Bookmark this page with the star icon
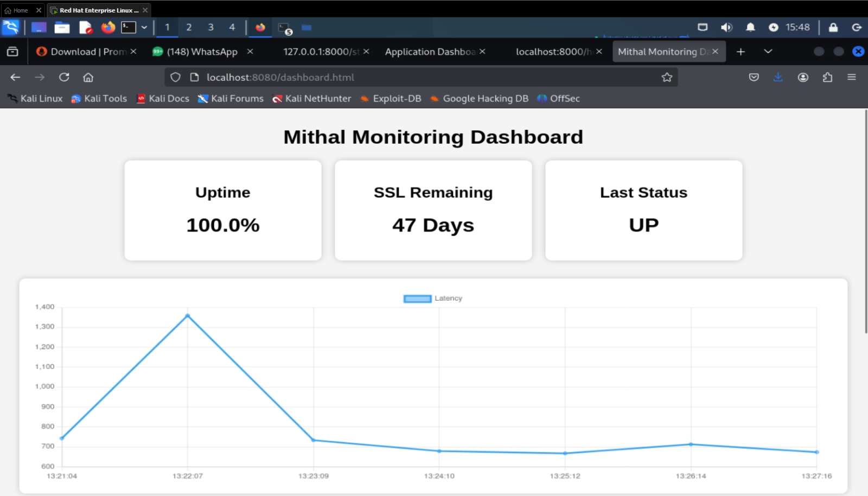Image resolution: width=868 pixels, height=496 pixels. pos(667,77)
